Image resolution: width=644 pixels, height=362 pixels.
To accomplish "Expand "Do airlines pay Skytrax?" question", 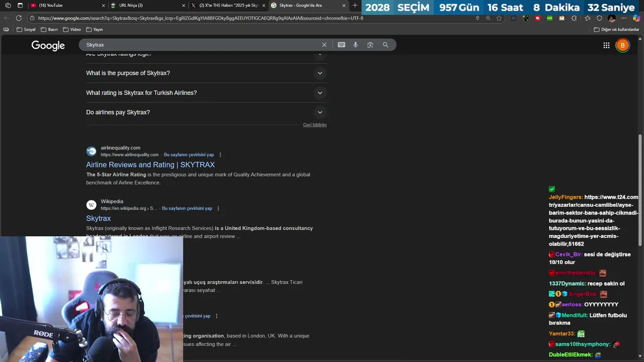I will click(206, 112).
